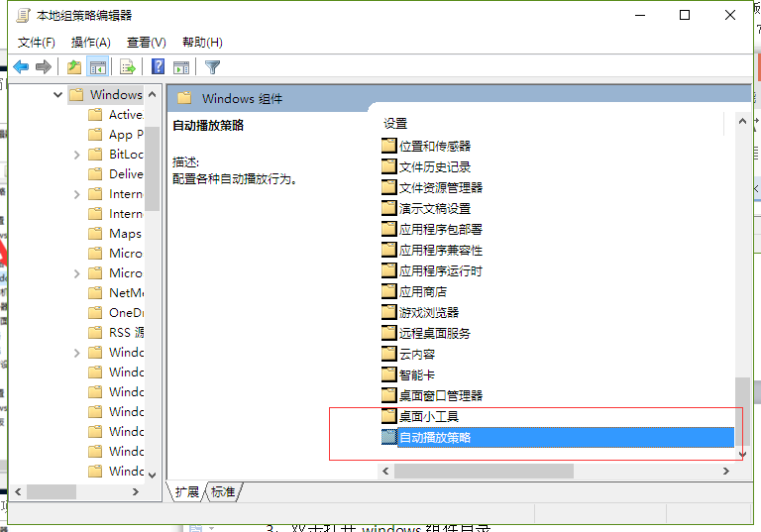Select 远程桌面服务 in settings list
761x532 pixels.
coord(435,333)
